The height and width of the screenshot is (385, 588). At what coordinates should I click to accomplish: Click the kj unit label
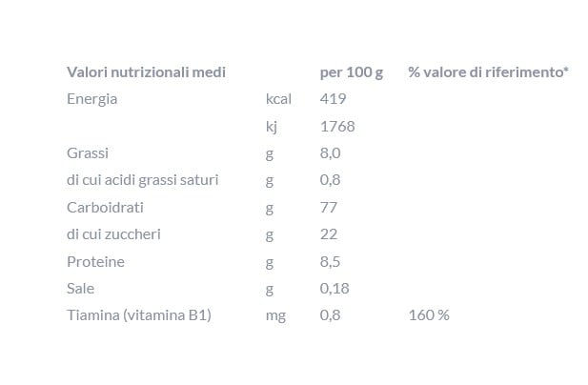click(x=272, y=127)
